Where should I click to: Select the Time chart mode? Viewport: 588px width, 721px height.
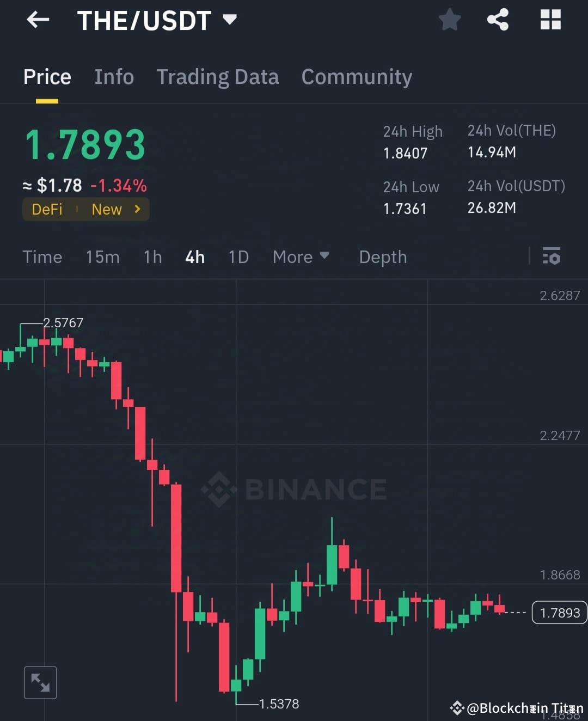(x=42, y=256)
